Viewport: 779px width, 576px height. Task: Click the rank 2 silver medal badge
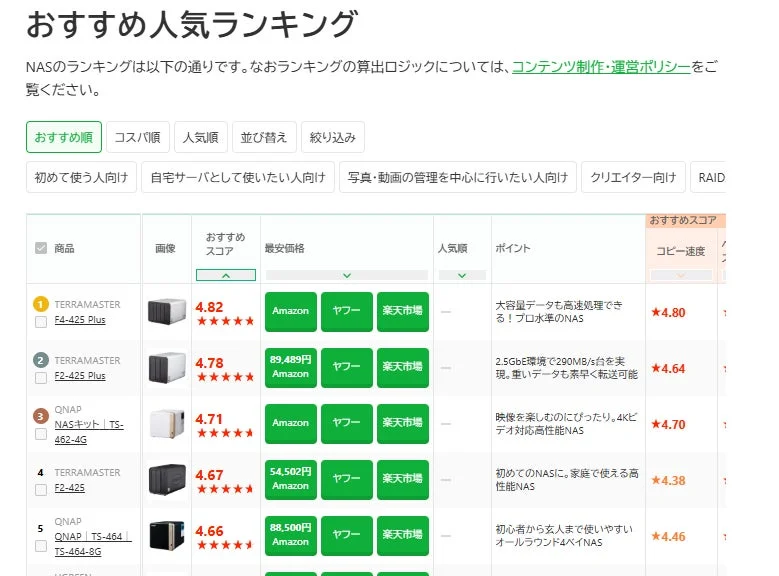click(x=41, y=360)
